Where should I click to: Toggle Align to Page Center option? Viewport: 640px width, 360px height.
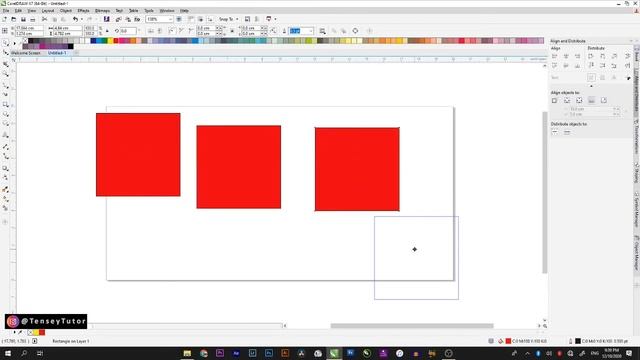[579, 100]
